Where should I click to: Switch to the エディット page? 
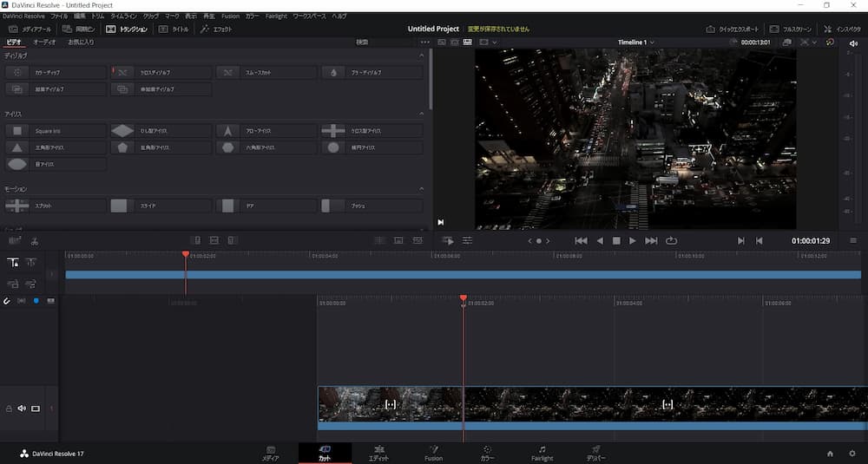coord(379,454)
